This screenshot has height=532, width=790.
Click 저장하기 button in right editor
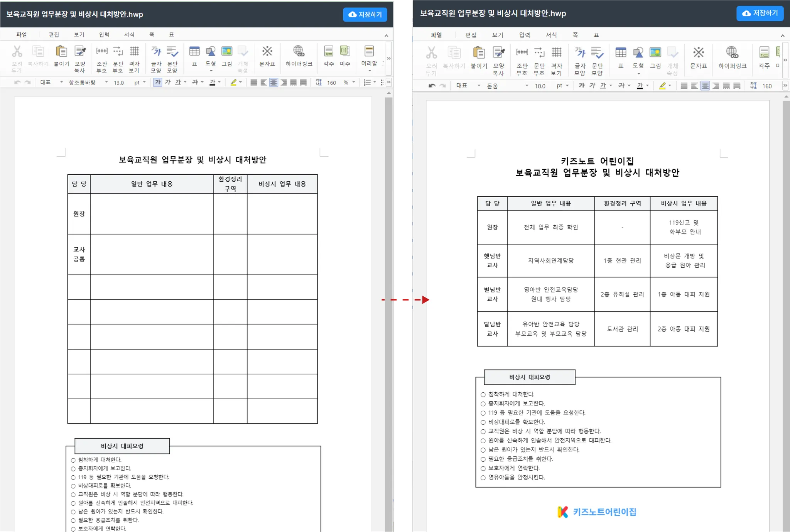click(760, 13)
